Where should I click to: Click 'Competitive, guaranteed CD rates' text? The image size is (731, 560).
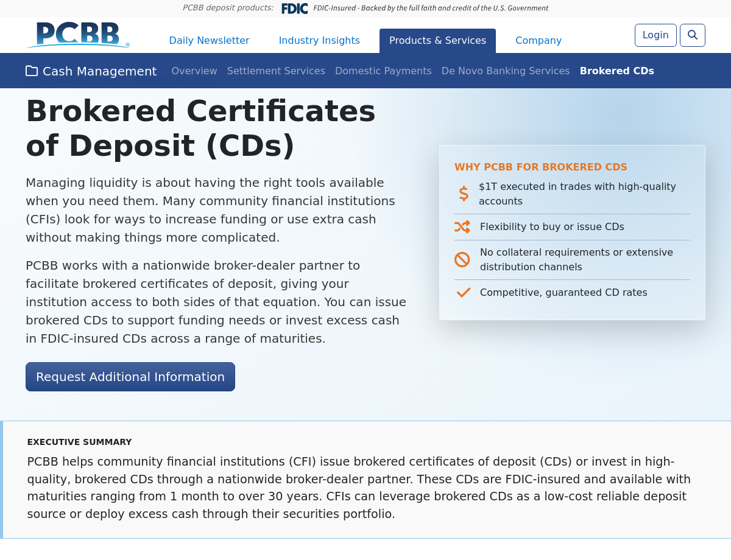563,293
